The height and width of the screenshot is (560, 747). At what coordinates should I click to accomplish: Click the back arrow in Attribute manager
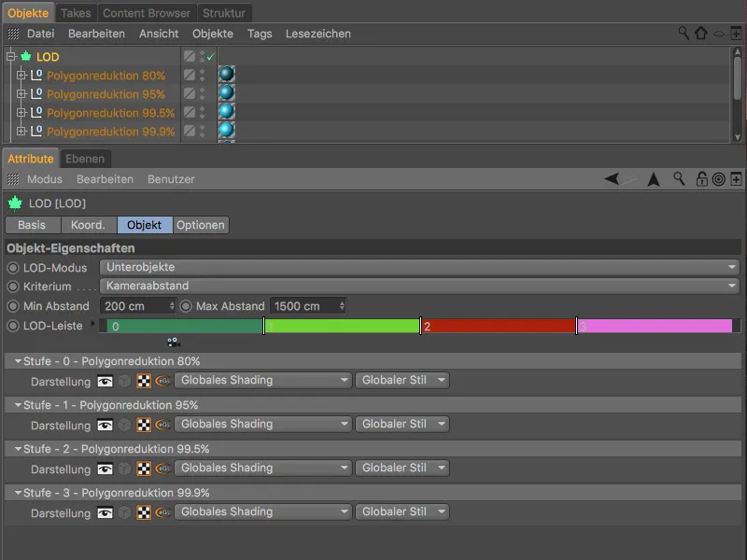point(613,179)
